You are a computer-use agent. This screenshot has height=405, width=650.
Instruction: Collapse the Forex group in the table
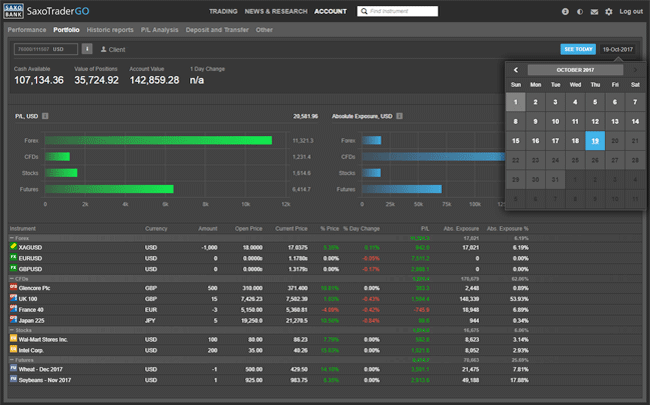[x=11, y=238]
